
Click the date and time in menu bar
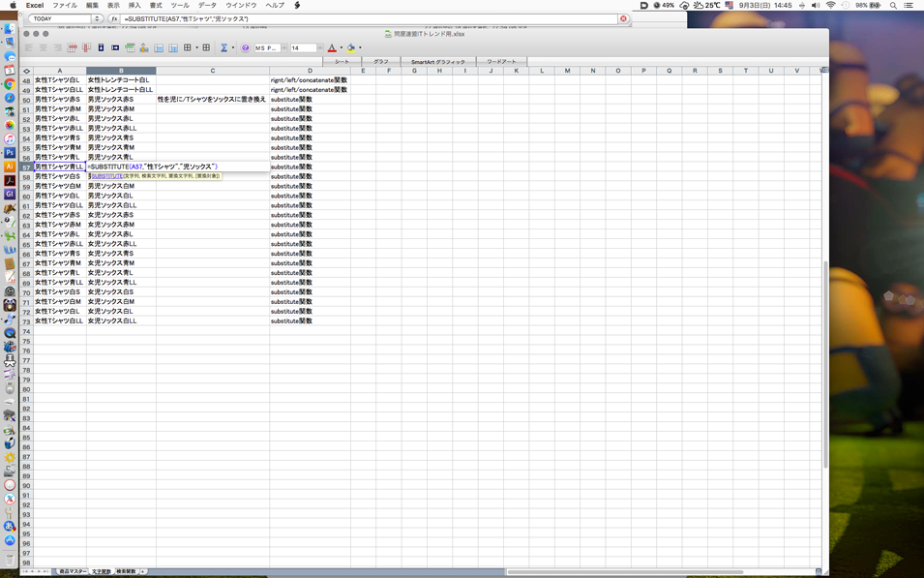click(765, 5)
